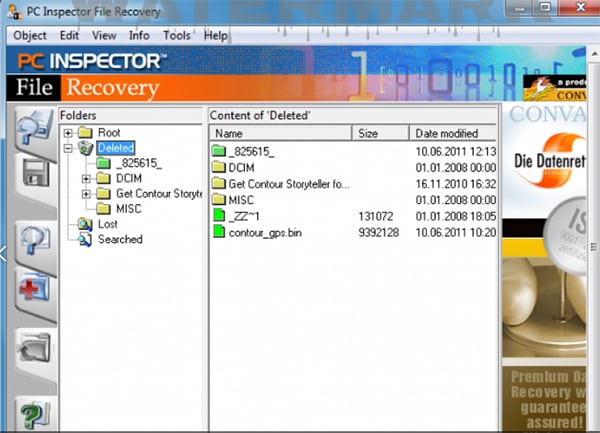Select Searched in the folder tree
This screenshot has height=433, width=600.
click(120, 239)
